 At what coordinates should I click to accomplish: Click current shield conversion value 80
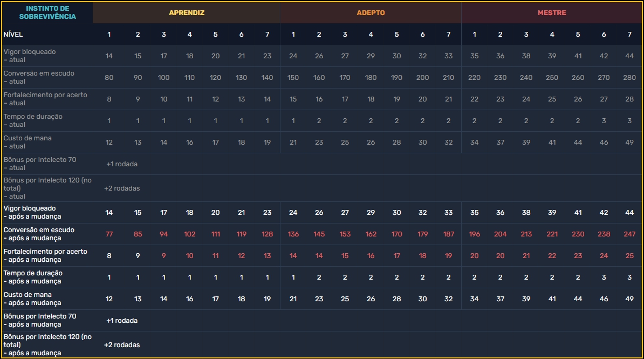[x=109, y=78]
